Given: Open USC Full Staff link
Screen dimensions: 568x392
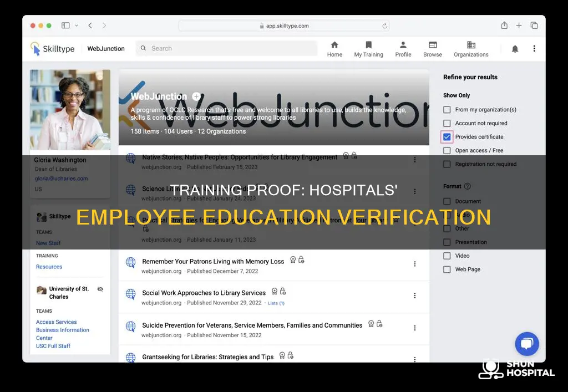Looking at the screenshot, I should 53,345.
